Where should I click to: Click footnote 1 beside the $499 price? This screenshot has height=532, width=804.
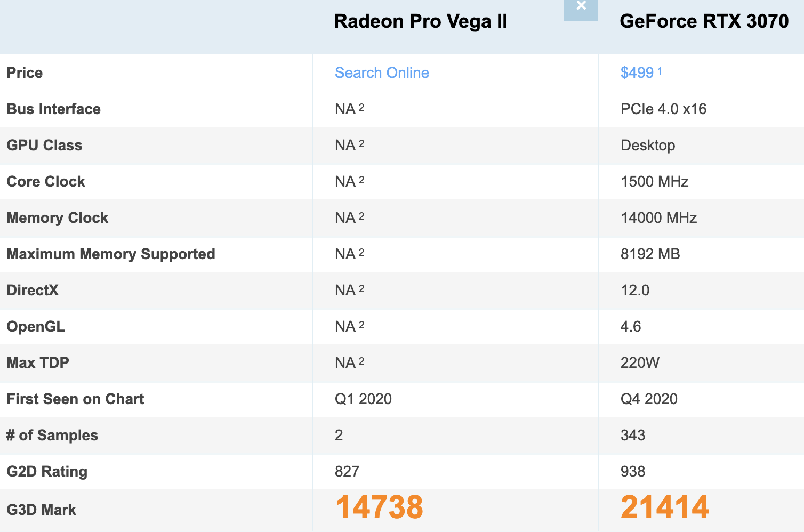[660, 71]
